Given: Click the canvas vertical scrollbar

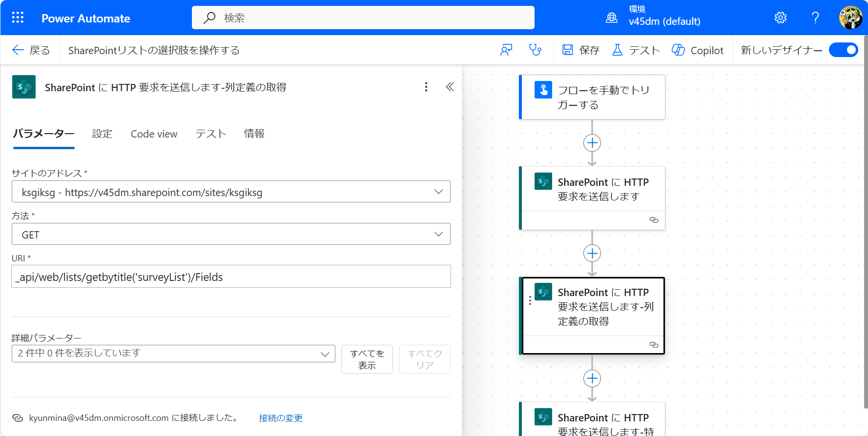Looking at the screenshot, I should tap(866, 222).
